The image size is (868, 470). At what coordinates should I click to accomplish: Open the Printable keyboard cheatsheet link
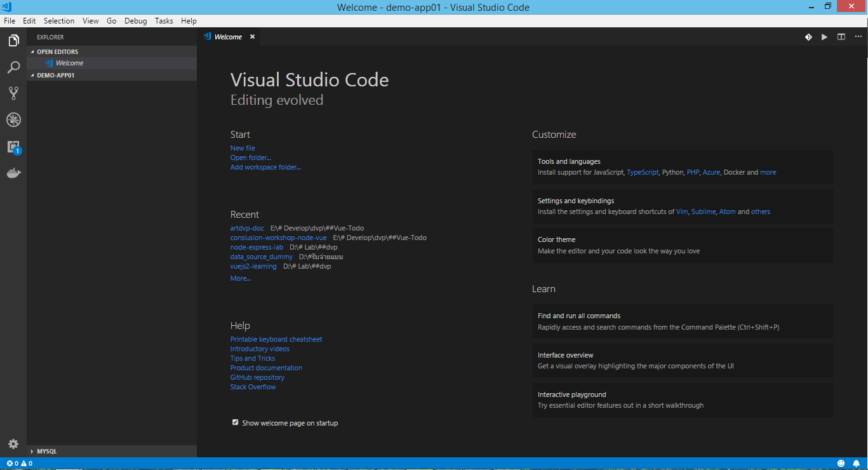click(276, 339)
